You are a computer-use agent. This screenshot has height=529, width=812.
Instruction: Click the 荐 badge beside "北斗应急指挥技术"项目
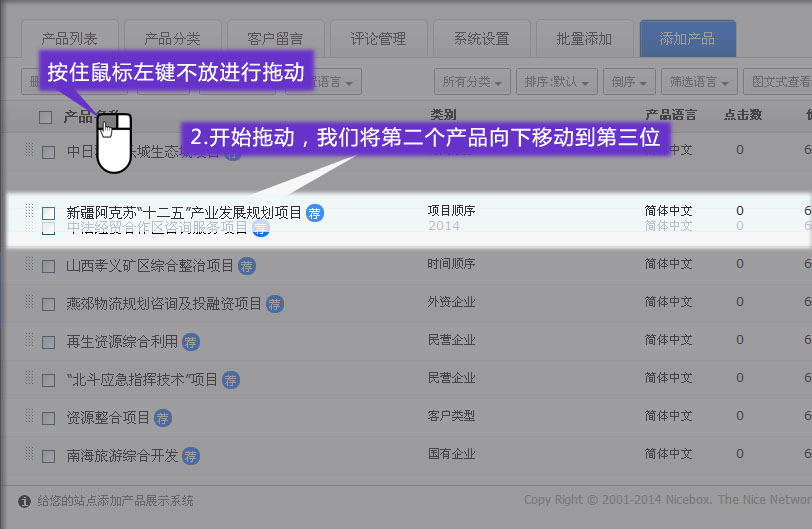coord(231,379)
